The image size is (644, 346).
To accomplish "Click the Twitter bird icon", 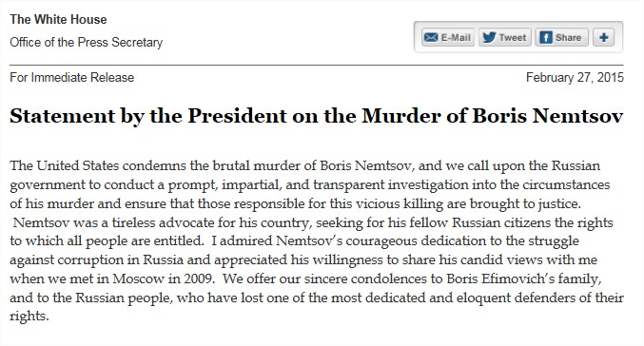I will click(x=489, y=37).
